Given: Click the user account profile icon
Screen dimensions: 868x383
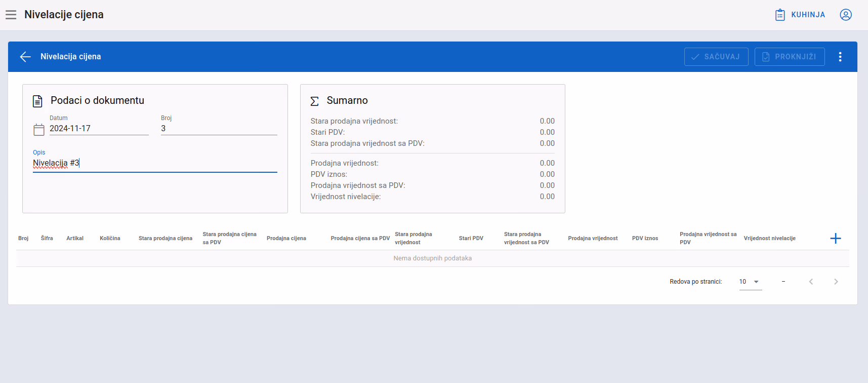Looking at the screenshot, I should [x=846, y=15].
